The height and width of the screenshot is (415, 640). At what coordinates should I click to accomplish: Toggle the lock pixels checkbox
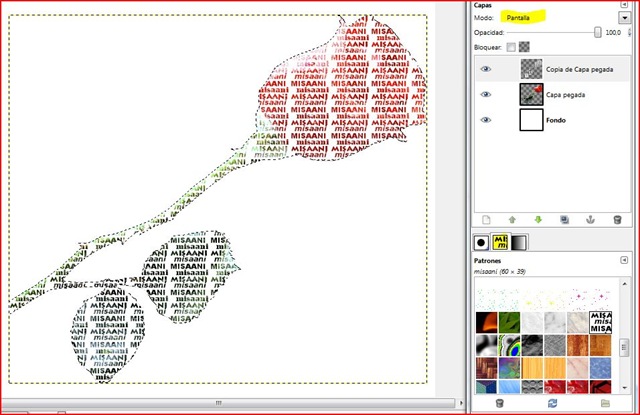click(x=511, y=47)
